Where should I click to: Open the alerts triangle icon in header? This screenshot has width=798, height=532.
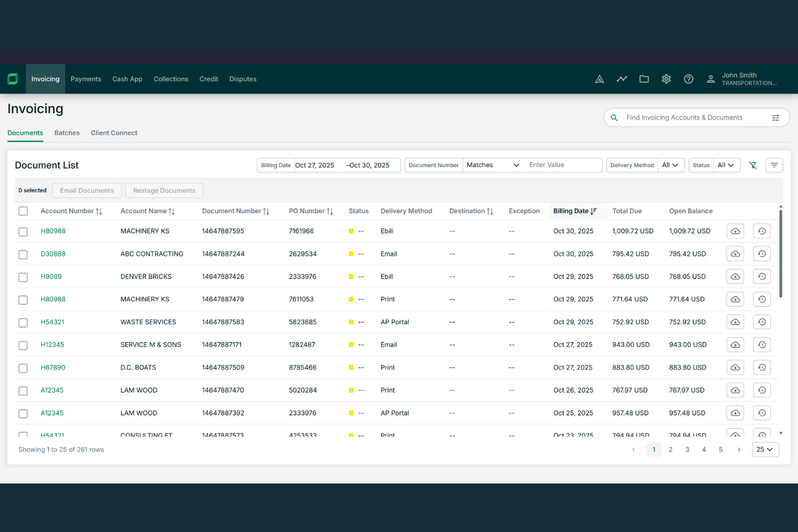pyautogui.click(x=600, y=79)
